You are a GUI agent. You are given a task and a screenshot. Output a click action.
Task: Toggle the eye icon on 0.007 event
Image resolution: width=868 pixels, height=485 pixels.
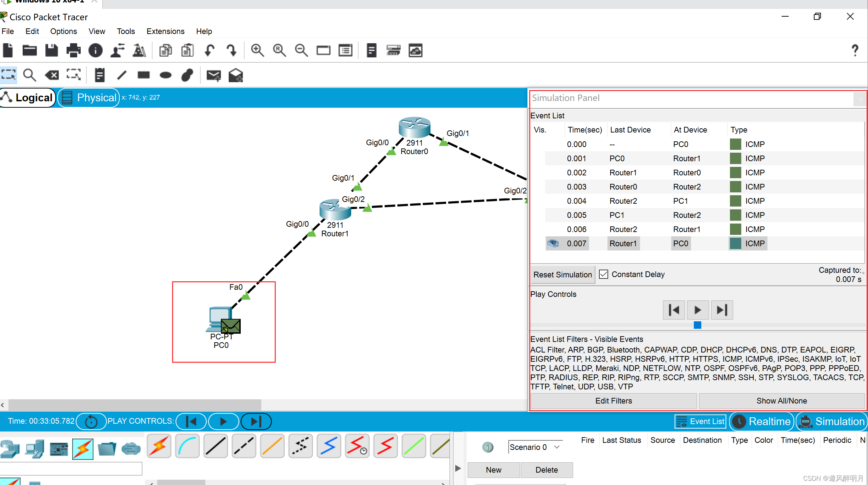coord(553,243)
